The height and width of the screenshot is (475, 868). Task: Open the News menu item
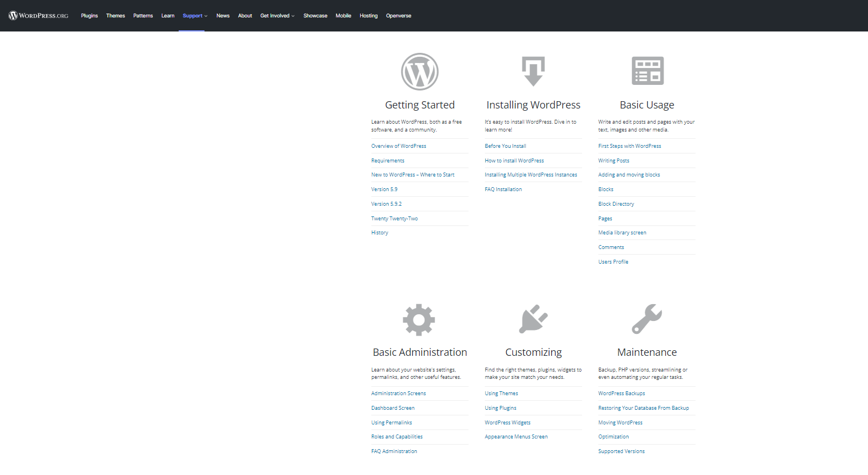(223, 16)
